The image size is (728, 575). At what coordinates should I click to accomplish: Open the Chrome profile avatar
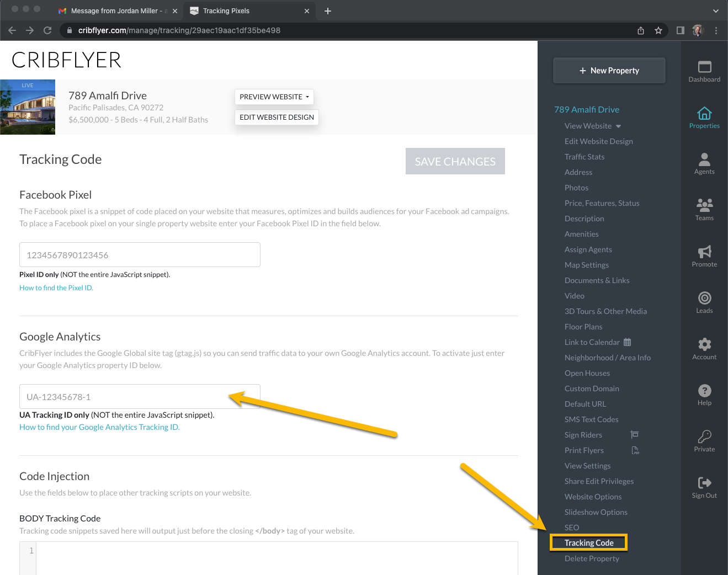click(698, 30)
